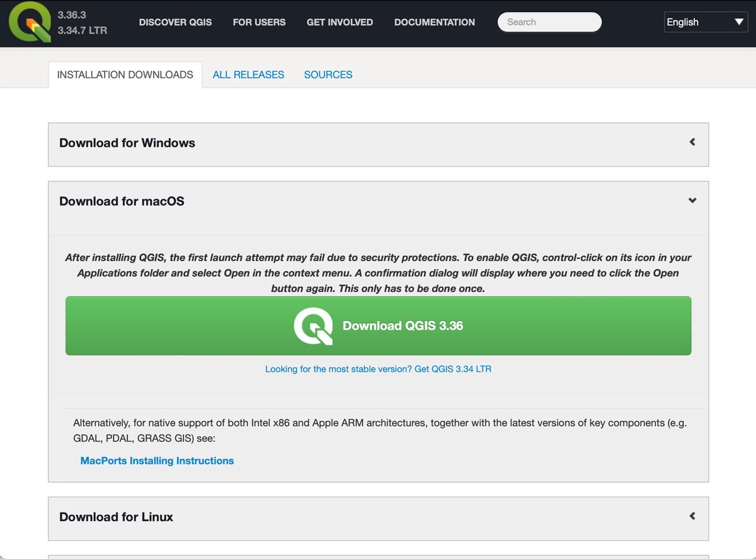This screenshot has height=559, width=756.
Task: Open the English language dropdown
Action: pyautogui.click(x=706, y=22)
